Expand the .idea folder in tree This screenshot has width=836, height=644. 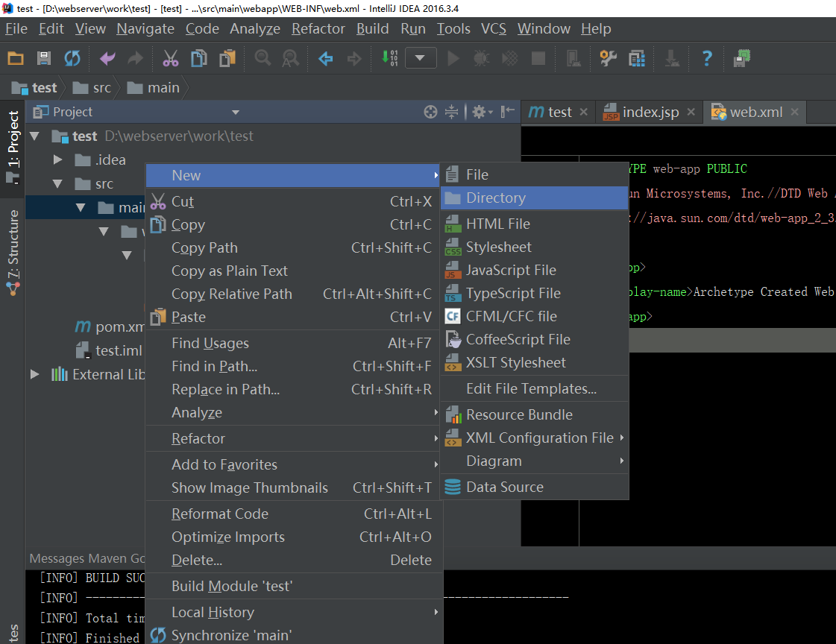point(58,160)
